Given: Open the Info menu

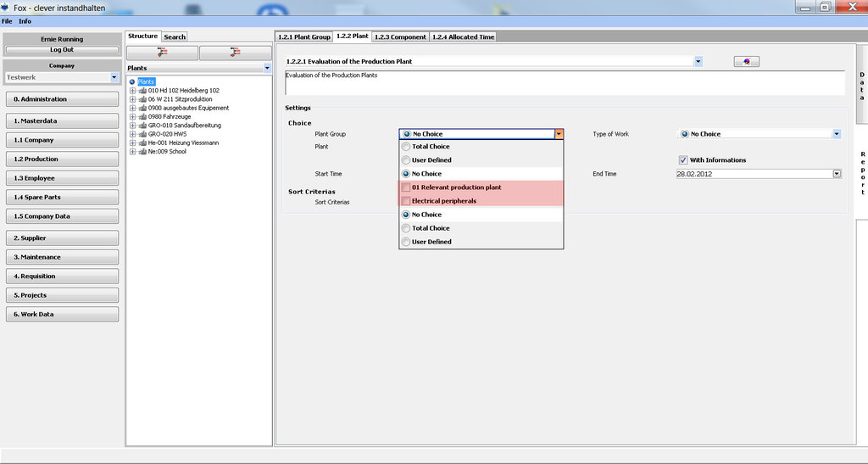Looking at the screenshot, I should 25,21.
